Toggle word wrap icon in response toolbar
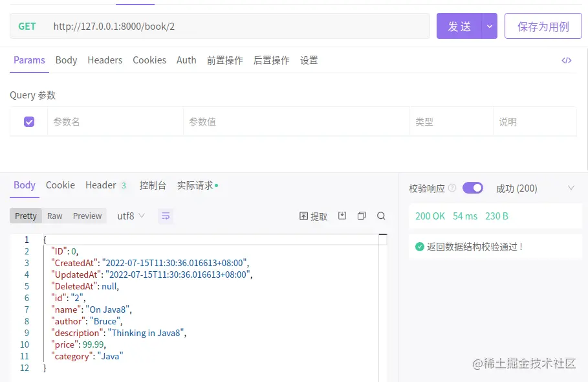The height and width of the screenshot is (382, 588). [166, 216]
